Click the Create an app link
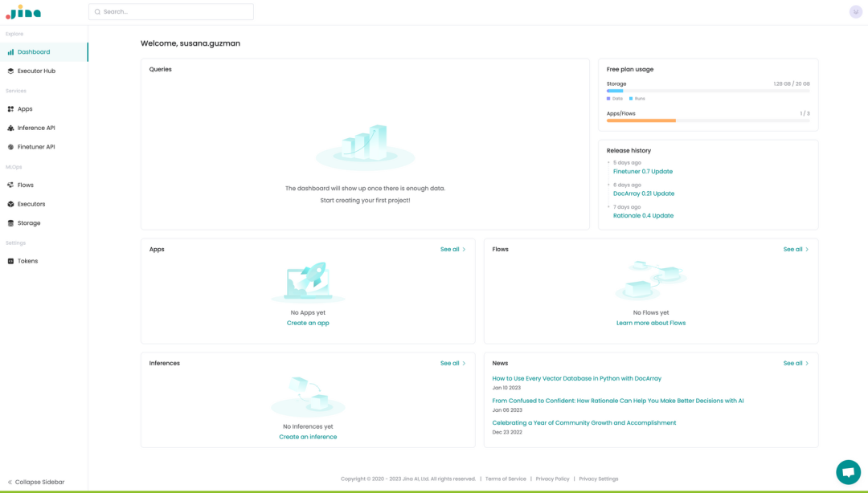The width and height of the screenshot is (868, 493). 308,323
